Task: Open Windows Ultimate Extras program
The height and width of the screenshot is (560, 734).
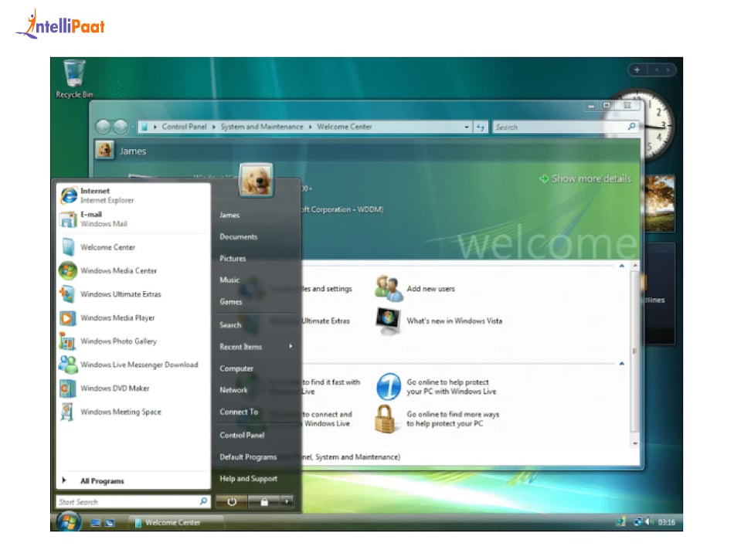Action: pos(132,294)
